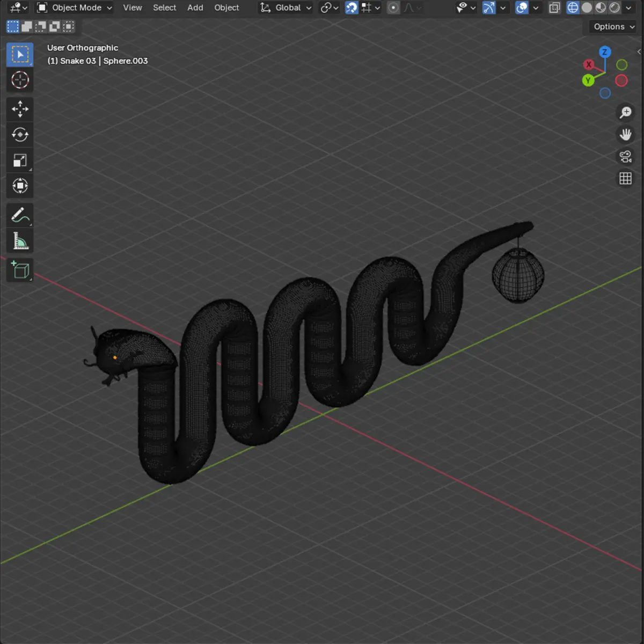Screen dimensions: 644x644
Task: Open the Options dropdown
Action: tap(613, 26)
